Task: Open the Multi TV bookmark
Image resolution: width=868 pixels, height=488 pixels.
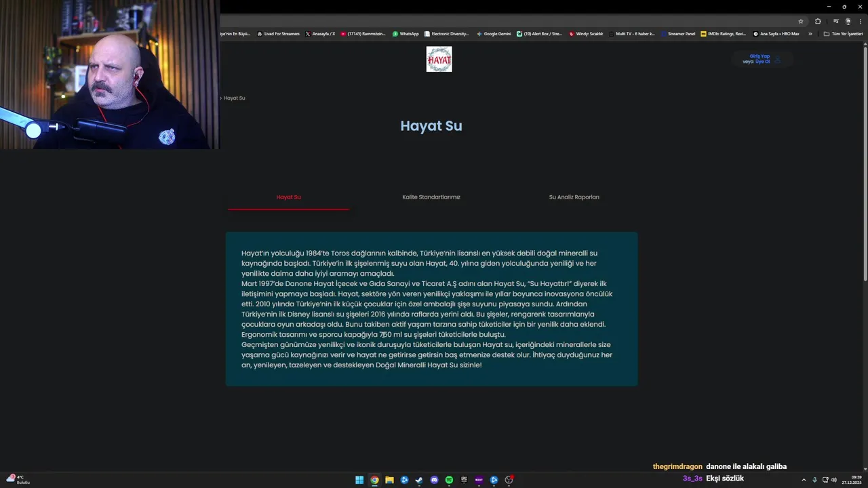Action: point(632,34)
